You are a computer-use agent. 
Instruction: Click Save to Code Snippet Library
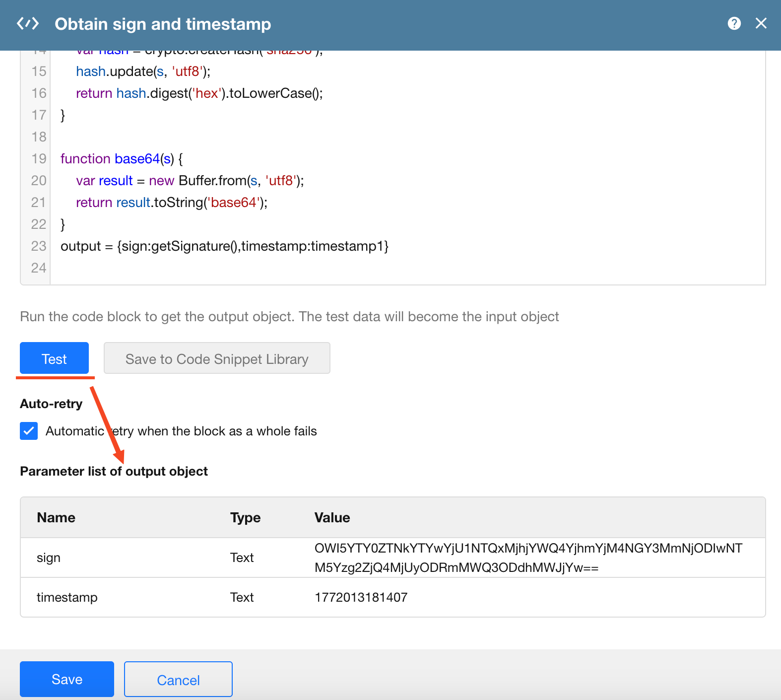point(217,358)
